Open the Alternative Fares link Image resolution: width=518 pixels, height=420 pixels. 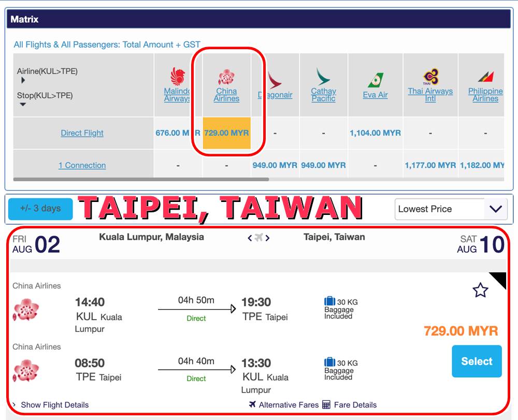pos(289,405)
